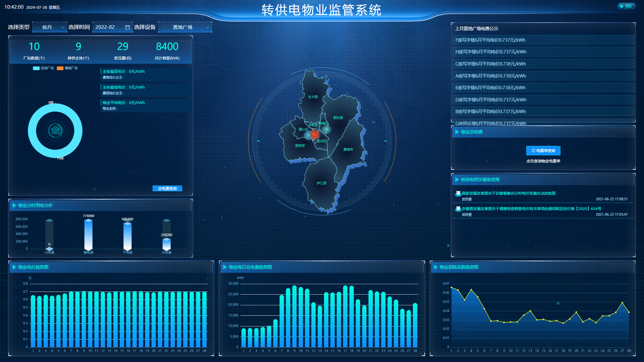Open the 选择设备 dropdown showing 置地广场
This screenshot has width=644, height=362.
pyautogui.click(x=185, y=27)
